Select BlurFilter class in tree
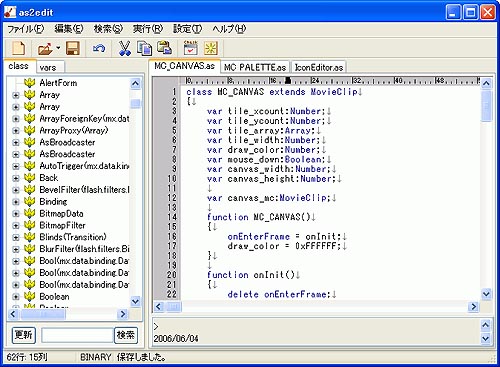The width and height of the screenshot is (500, 367). [84, 249]
